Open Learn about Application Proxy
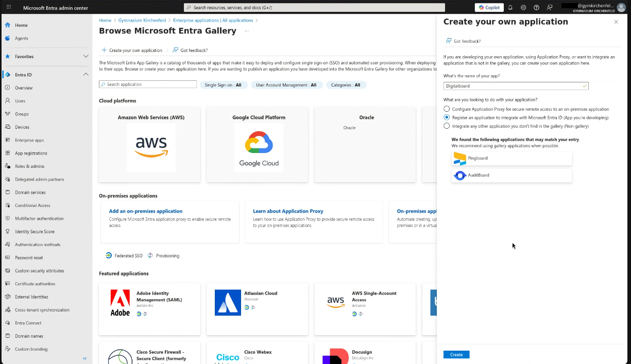This screenshot has width=631, height=364. pos(288,211)
